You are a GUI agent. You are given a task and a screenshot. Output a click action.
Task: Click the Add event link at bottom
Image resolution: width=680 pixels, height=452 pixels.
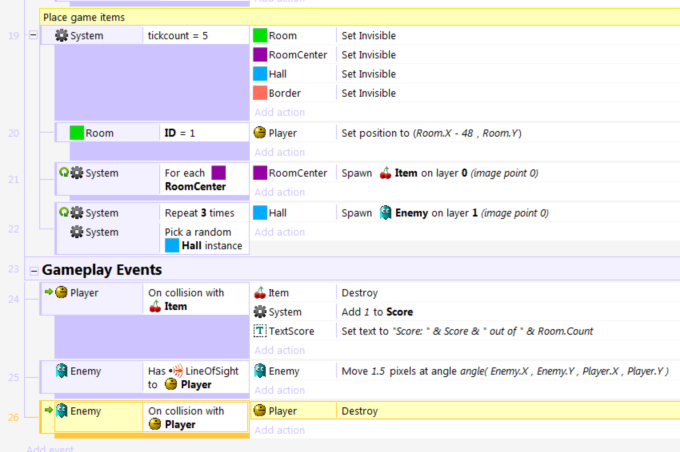click(x=52, y=449)
